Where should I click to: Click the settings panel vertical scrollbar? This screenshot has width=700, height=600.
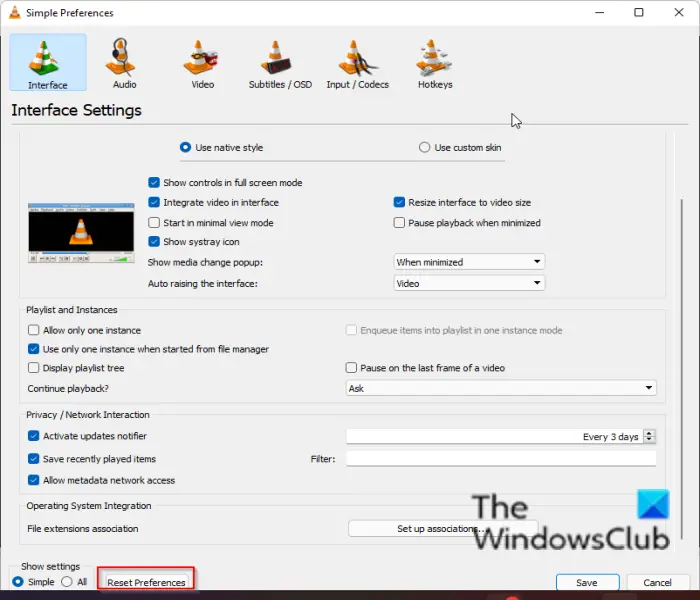click(x=682, y=368)
